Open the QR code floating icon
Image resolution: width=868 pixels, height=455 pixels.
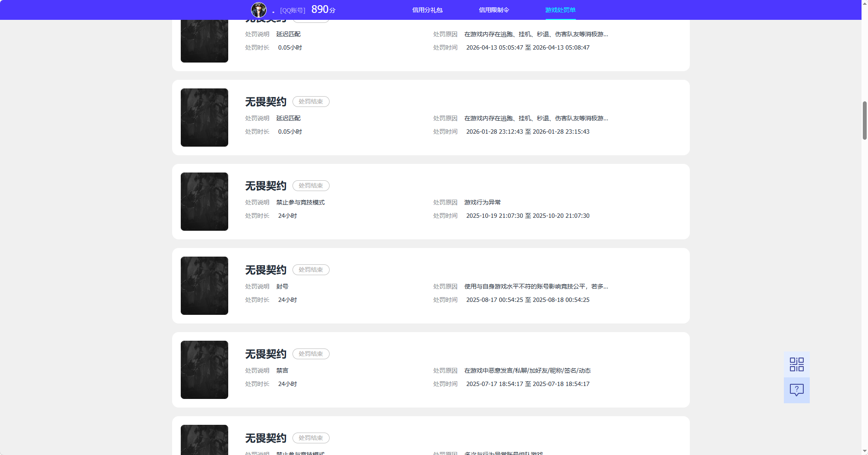[796, 364]
